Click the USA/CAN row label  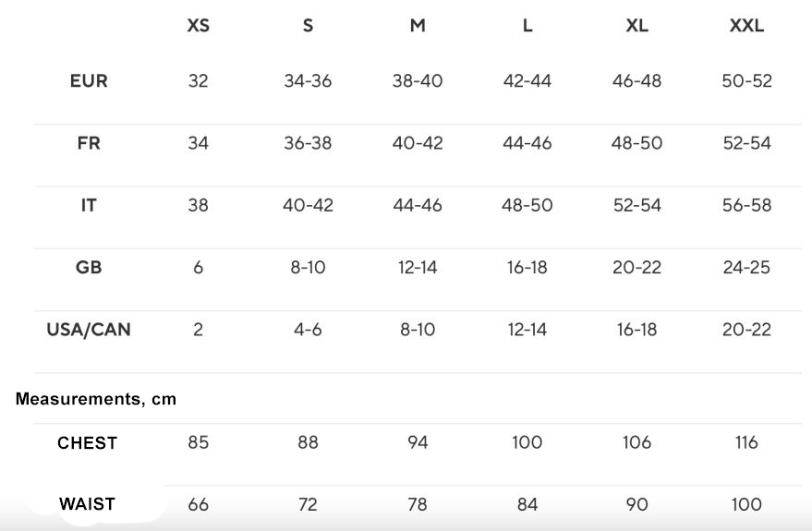coord(89,330)
